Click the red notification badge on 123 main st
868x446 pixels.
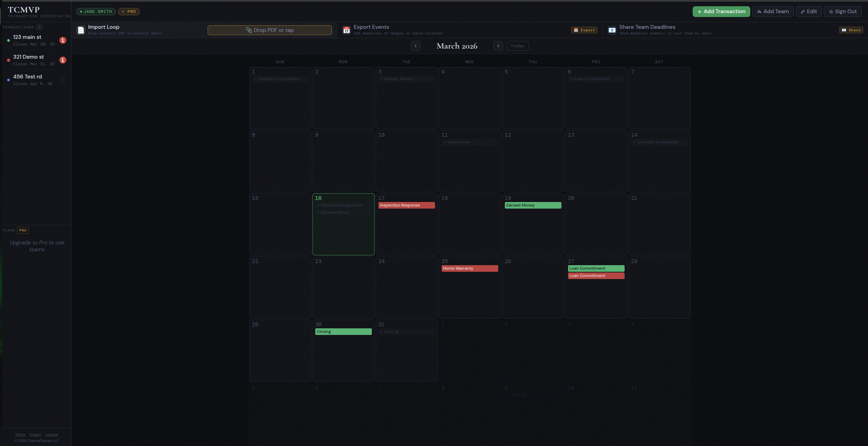pyautogui.click(x=62, y=40)
